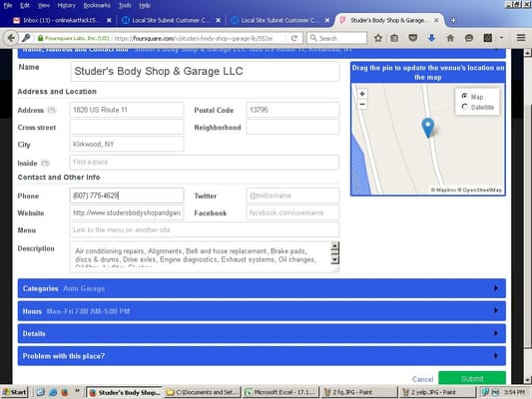Click the Facebook username field
Image resolution: width=532 pixels, height=399 pixels.
[x=292, y=212]
